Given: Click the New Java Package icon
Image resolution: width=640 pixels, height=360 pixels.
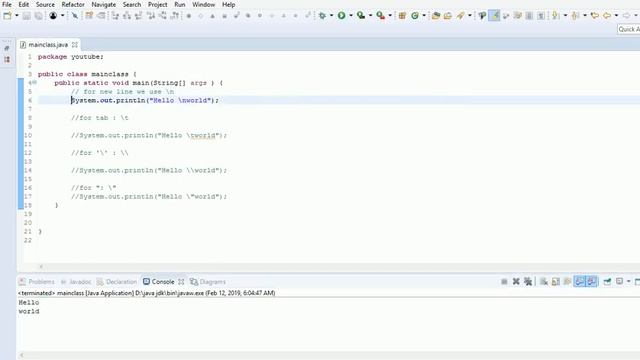Looking at the screenshot, I should click(402, 16).
